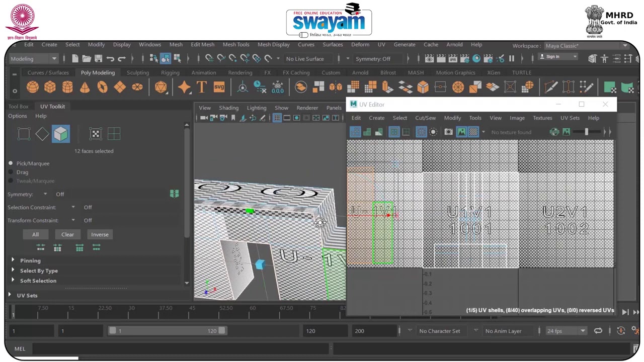This screenshot has height=362, width=644.
Task: Switch to the Sculpting shelf tab
Action: click(137, 72)
